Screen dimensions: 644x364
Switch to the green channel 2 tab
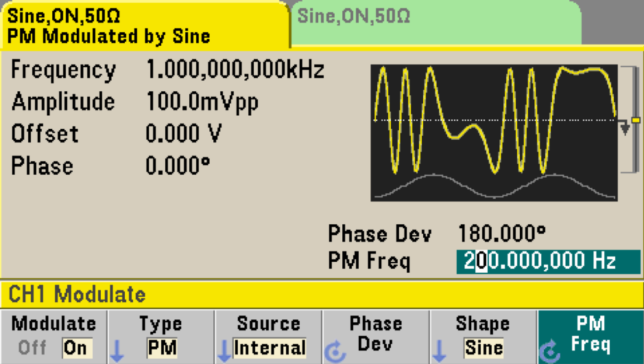[436, 23]
